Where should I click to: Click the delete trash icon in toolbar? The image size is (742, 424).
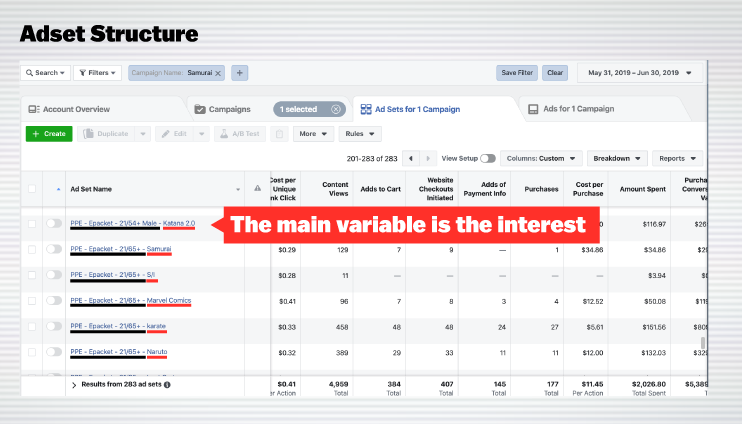pos(280,133)
